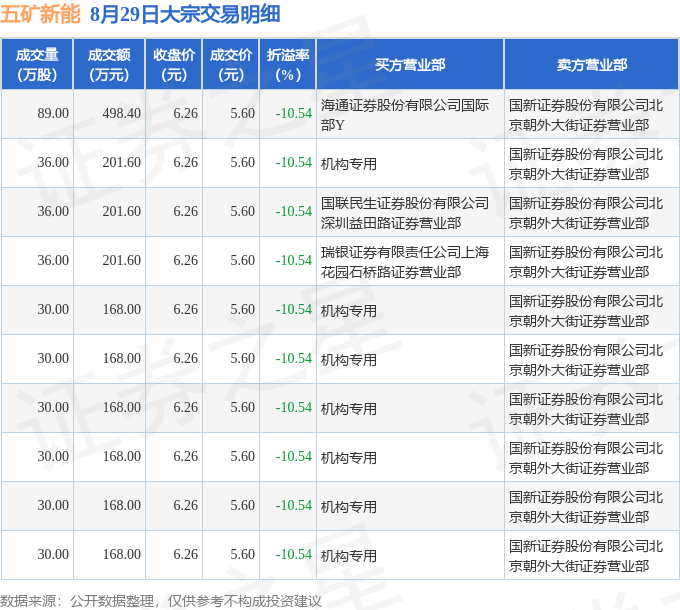Click the data source disclaimer 数据来源 text

click(x=160, y=601)
